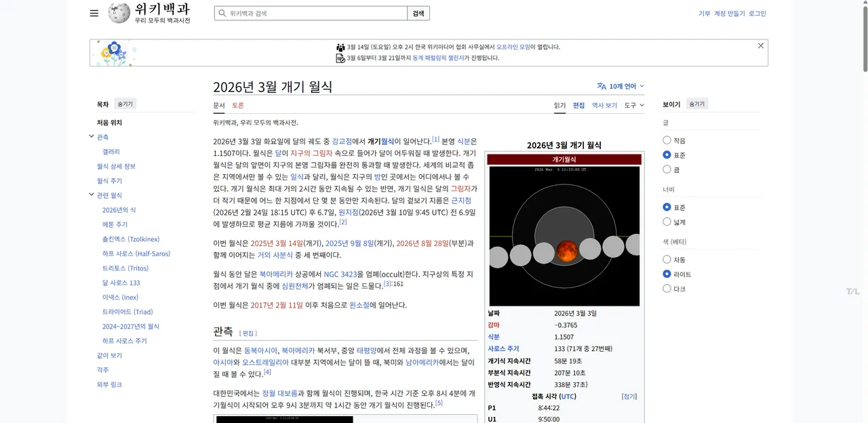Click the edit-a-thon document icon in banner
868x423 pixels.
point(340,58)
